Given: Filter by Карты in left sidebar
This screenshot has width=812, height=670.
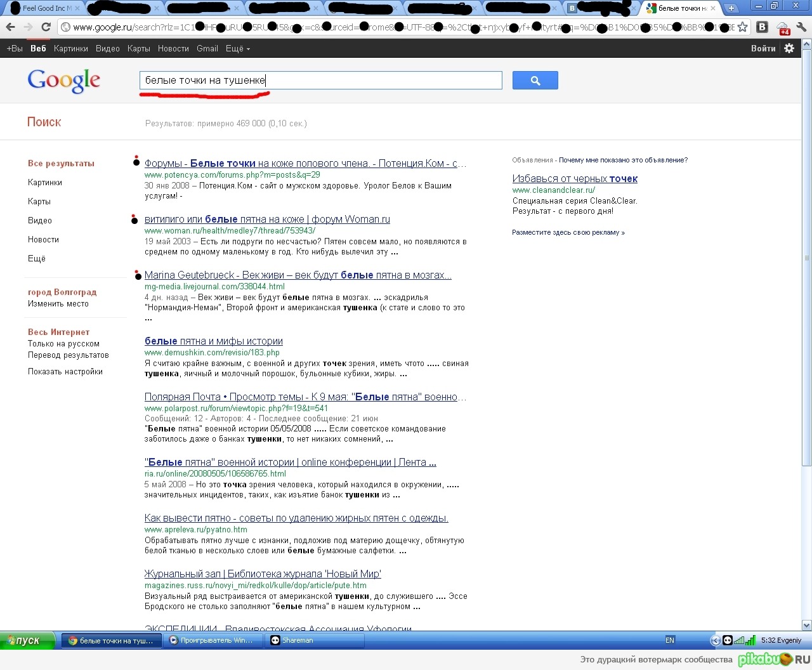Looking at the screenshot, I should [39, 201].
